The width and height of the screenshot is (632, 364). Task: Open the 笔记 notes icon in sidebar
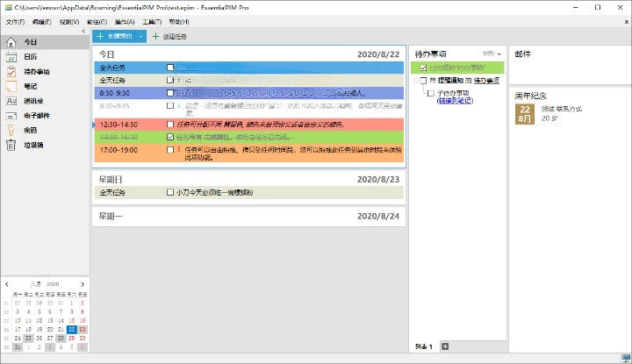tap(11, 86)
